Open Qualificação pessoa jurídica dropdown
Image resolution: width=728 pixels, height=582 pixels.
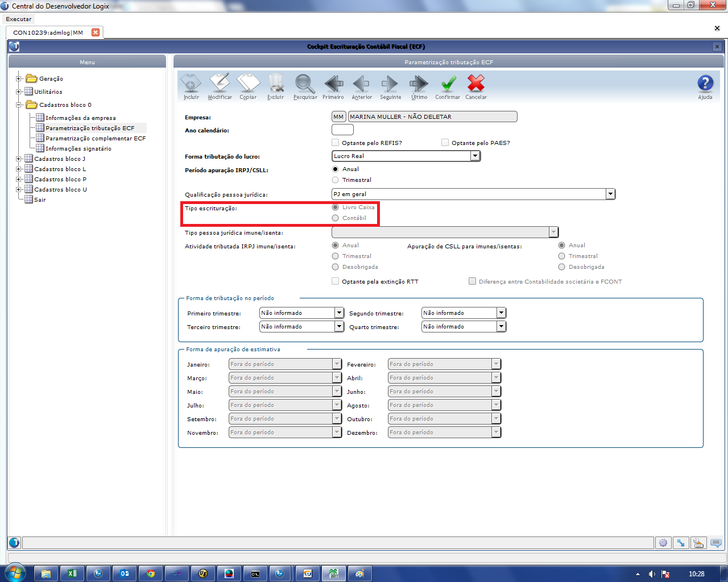[610, 194]
